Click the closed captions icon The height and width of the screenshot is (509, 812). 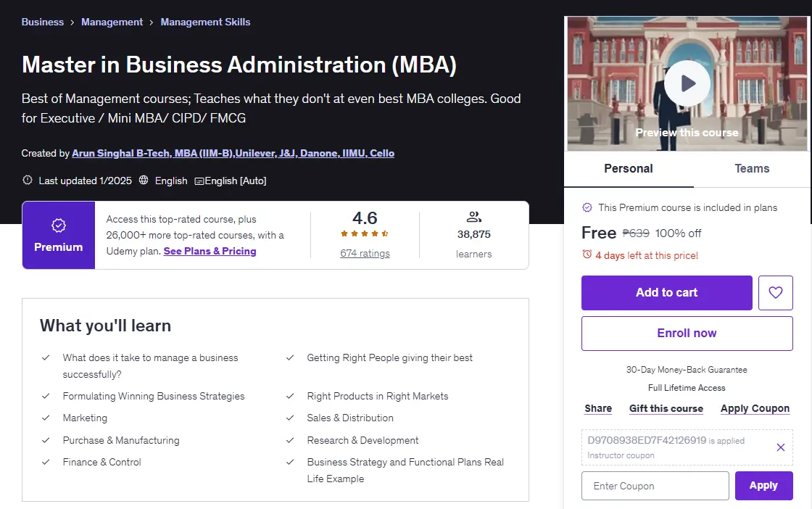pos(199,181)
